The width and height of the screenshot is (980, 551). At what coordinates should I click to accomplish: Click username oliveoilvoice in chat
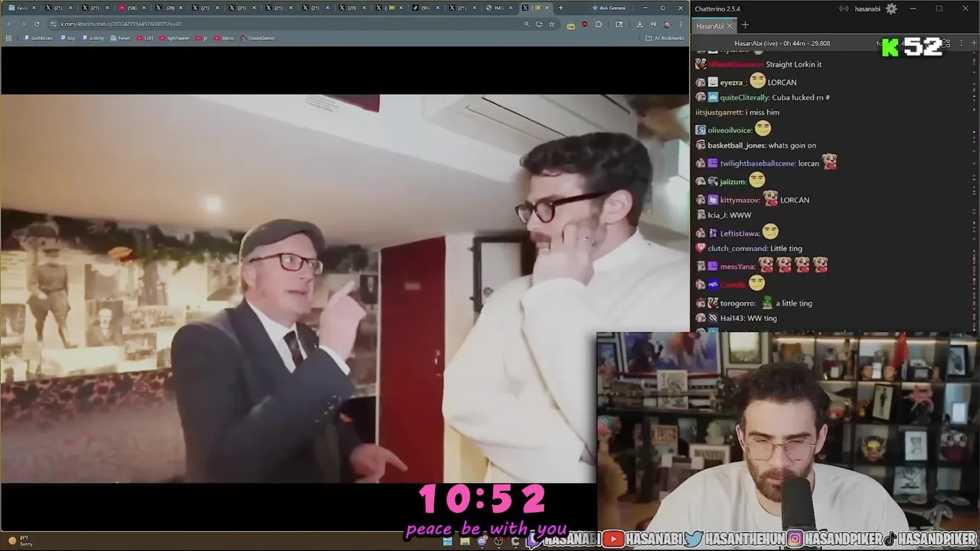coord(730,130)
